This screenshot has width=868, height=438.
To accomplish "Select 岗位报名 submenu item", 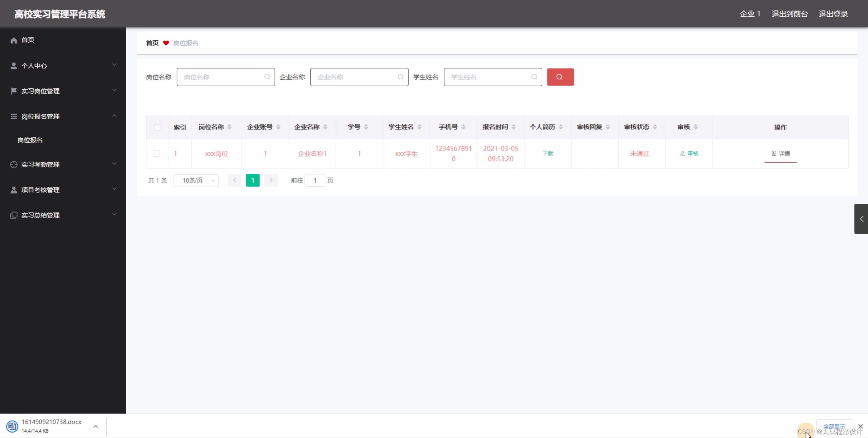I will point(30,140).
